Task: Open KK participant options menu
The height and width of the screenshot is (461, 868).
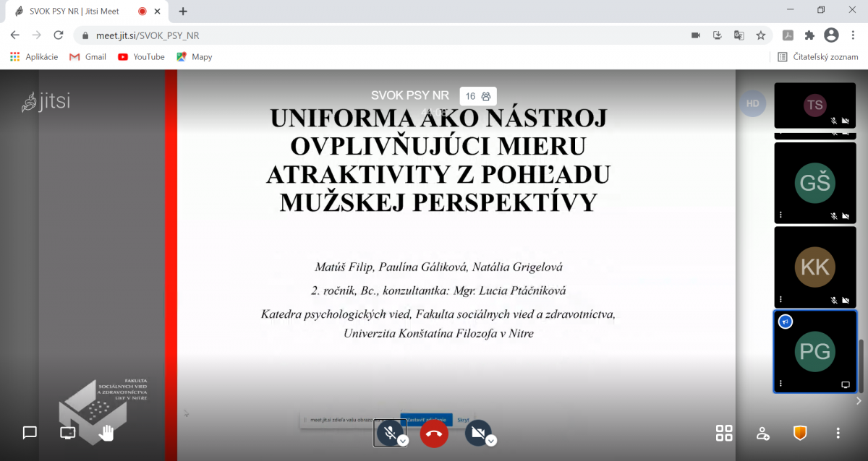Action: pos(780,299)
